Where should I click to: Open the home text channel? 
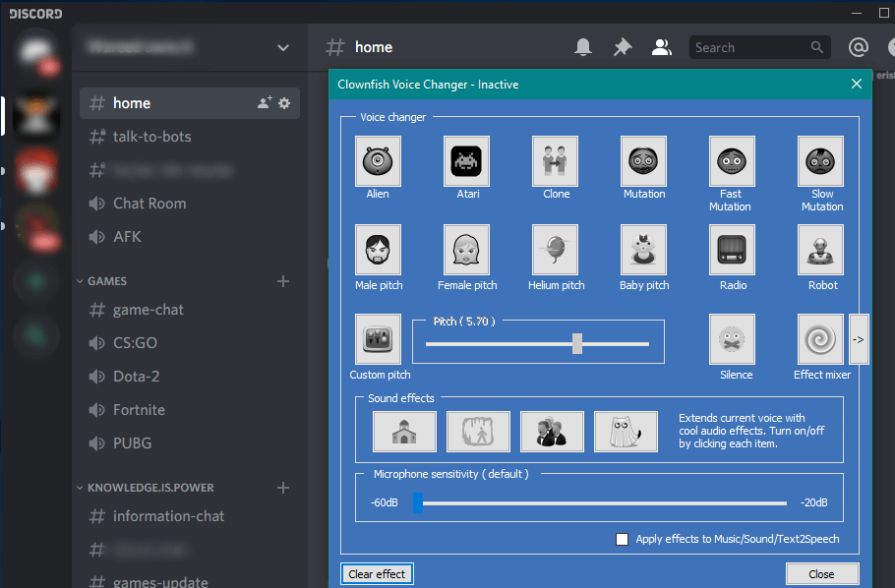point(190,103)
